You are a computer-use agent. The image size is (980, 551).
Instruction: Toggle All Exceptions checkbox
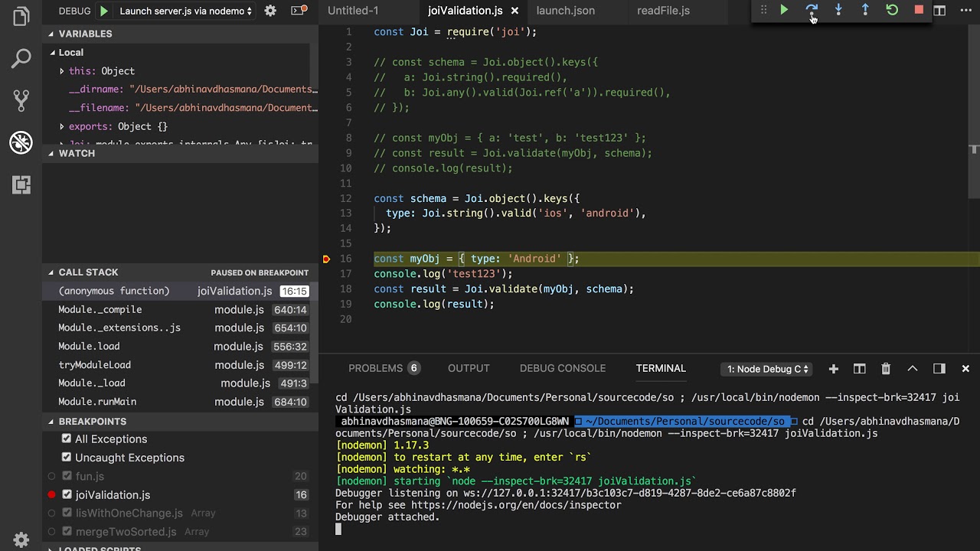[x=67, y=439]
